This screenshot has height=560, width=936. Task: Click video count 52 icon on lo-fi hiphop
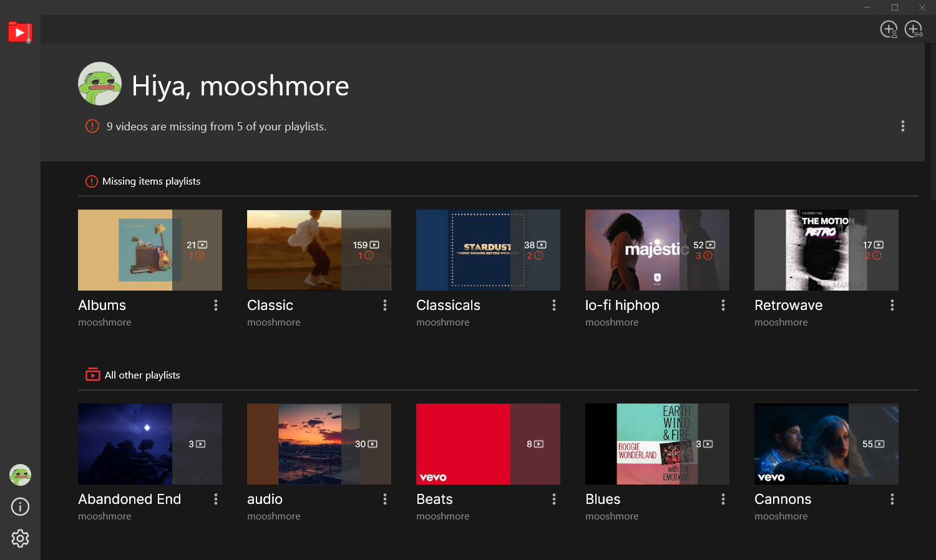click(710, 245)
